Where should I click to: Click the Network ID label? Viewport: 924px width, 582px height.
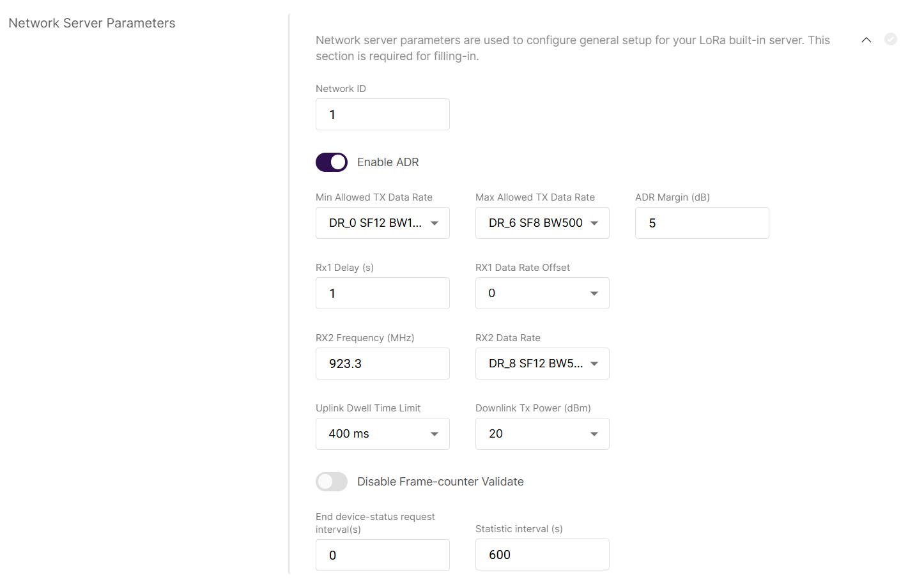click(341, 89)
